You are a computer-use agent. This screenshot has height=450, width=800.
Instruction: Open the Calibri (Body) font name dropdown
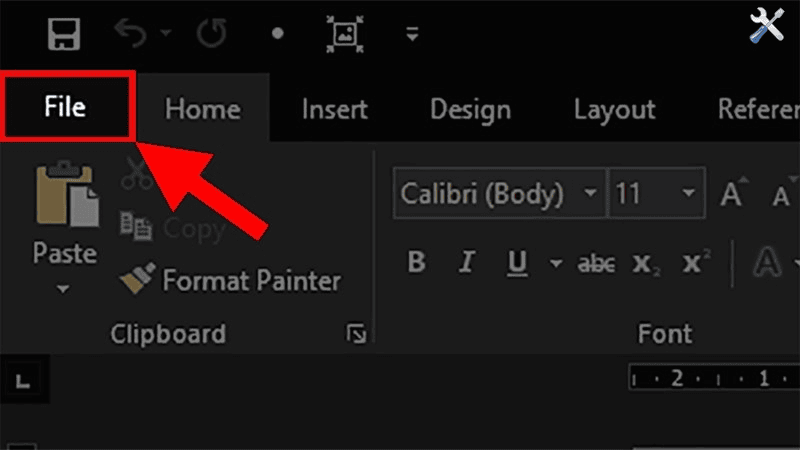click(591, 192)
